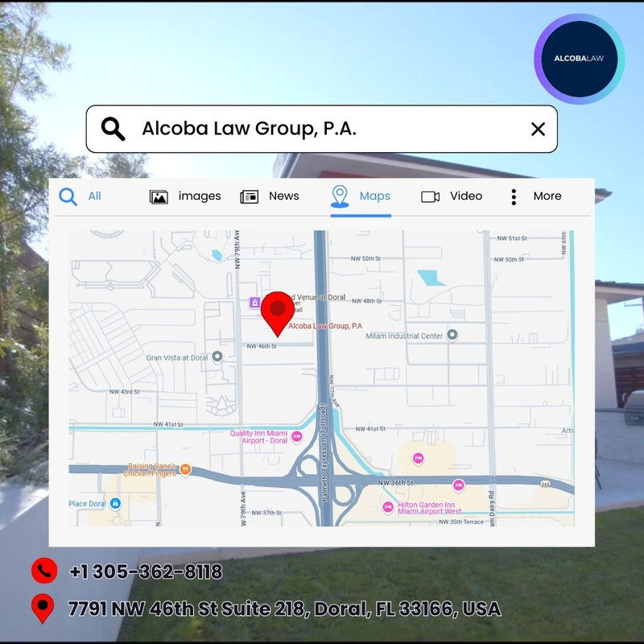Click the Gran Vista at Doral label
This screenshot has height=644, width=644.
176,357
